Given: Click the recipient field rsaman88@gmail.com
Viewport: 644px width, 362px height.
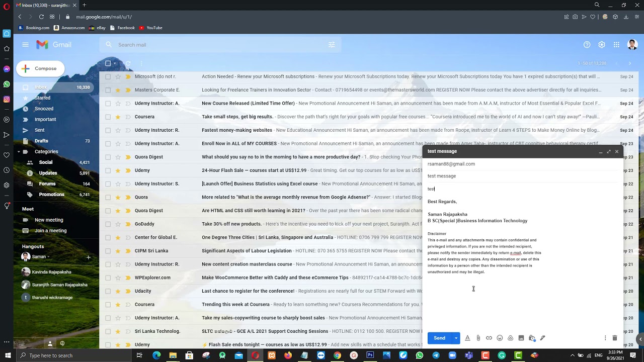Looking at the screenshot, I should coord(451,164).
